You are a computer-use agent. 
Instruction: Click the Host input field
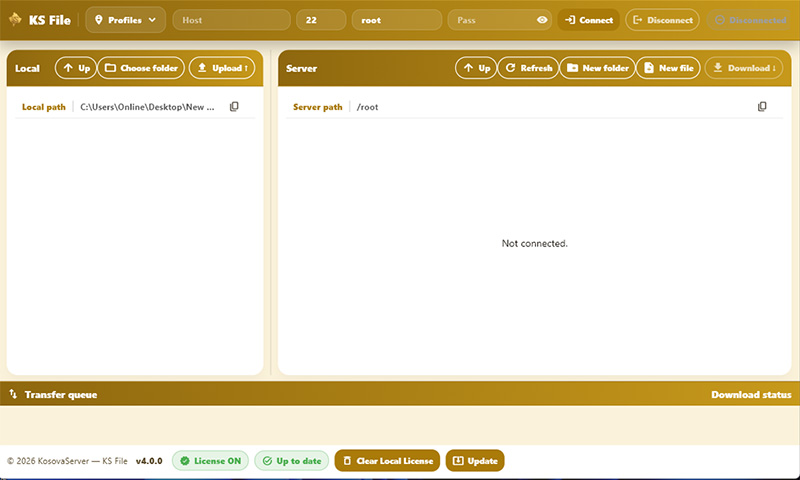(232, 20)
